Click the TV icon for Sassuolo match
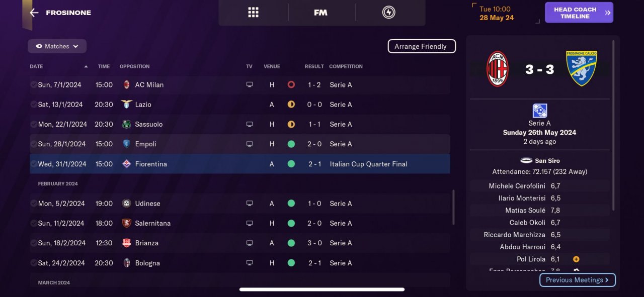Screen dimensions: 644x297 pos(249,124)
